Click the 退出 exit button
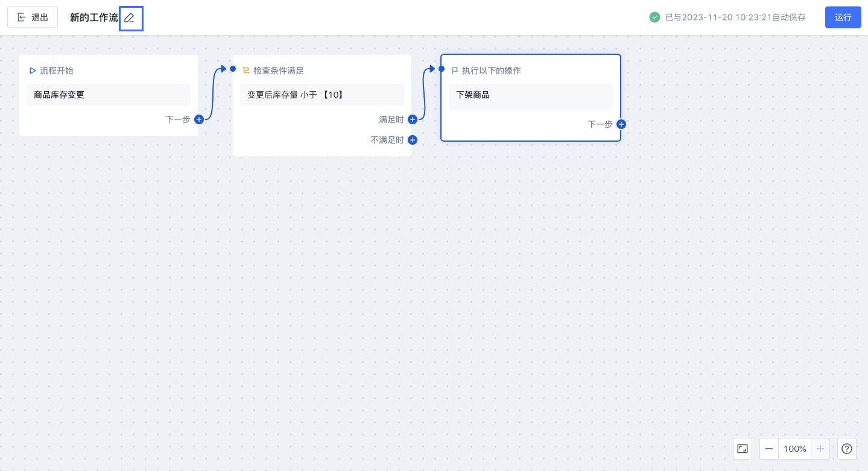The image size is (868, 471). point(33,17)
